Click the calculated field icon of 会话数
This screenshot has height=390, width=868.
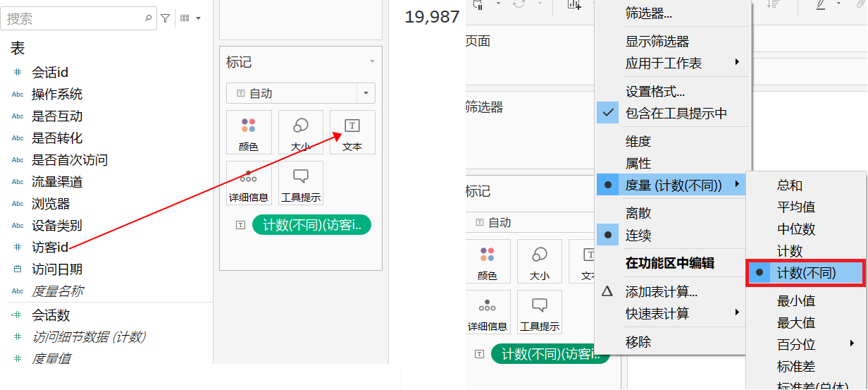coord(17,315)
